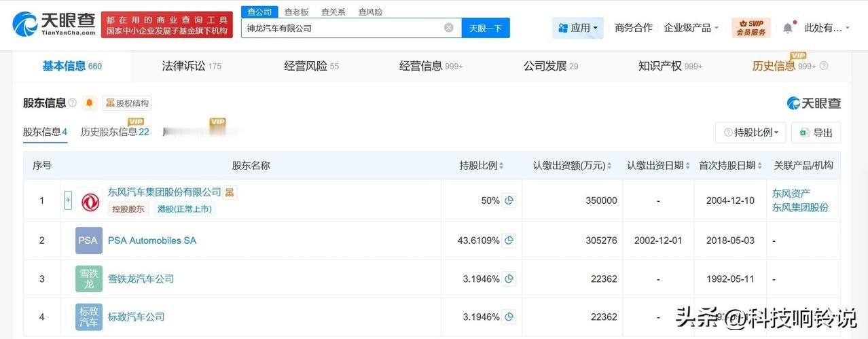868x339 pixels.
Task: Click the equity structure icon beside 东风汽车集团股份有限公司
Action: click(x=230, y=192)
